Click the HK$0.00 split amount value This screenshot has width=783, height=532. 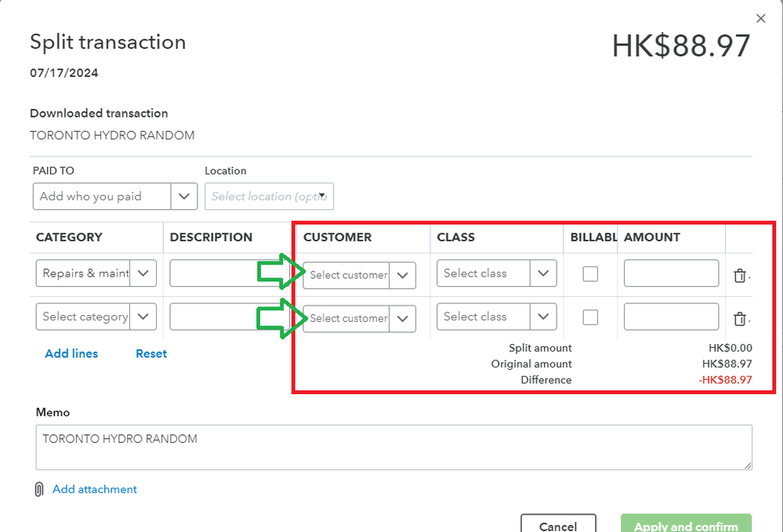[730, 348]
